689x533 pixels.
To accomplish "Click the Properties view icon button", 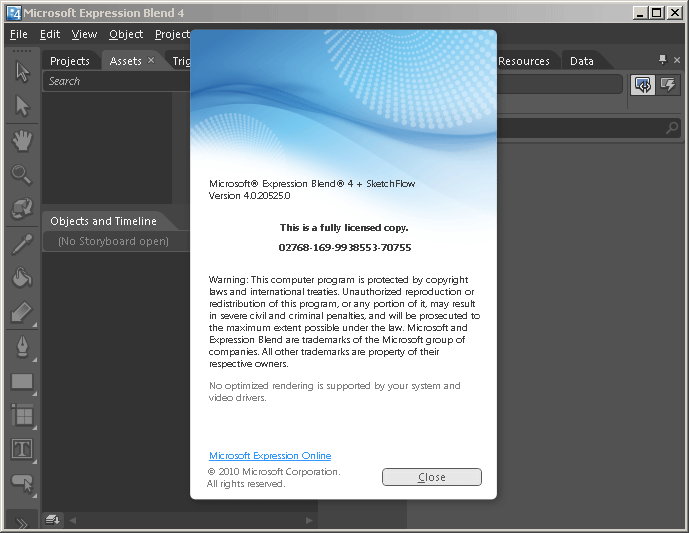I will pos(643,85).
